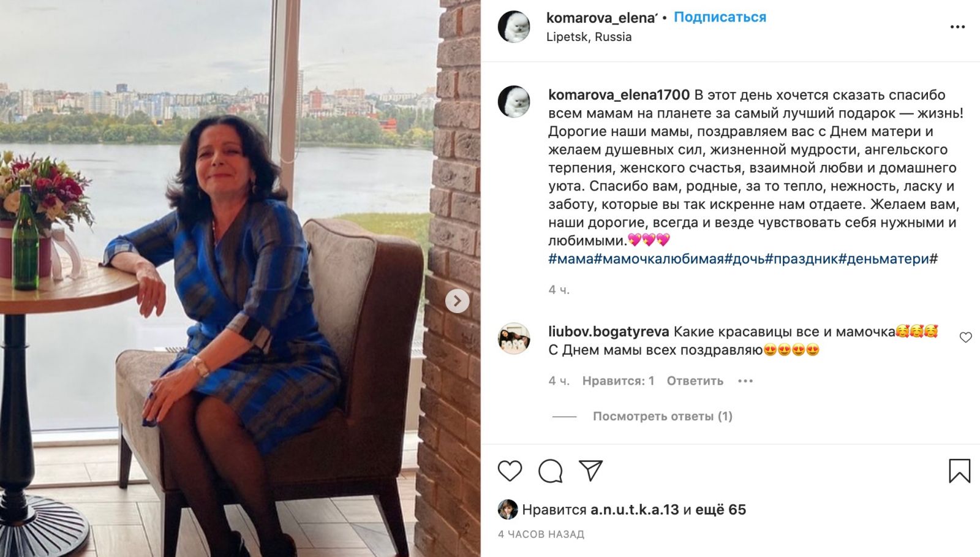Share the post via paper plane icon

[x=591, y=471]
